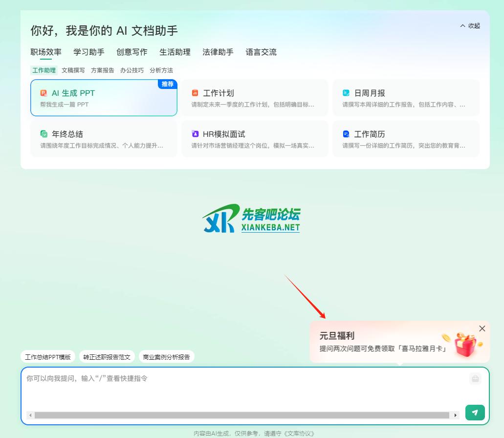Switch to the 学习助手 tab
This screenshot has width=504, height=438.
click(89, 52)
